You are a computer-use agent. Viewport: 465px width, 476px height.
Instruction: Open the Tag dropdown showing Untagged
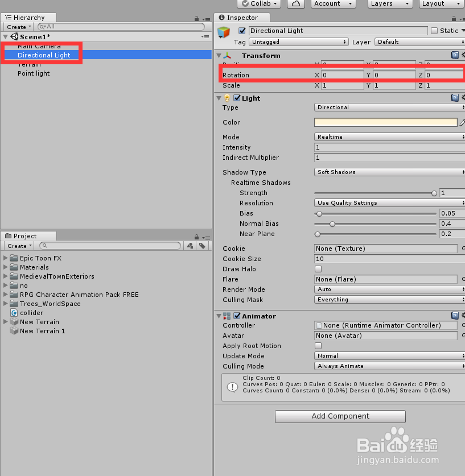coord(299,42)
